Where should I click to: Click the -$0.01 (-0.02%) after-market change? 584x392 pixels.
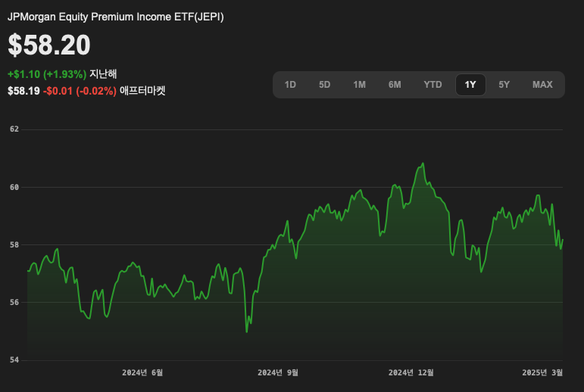point(80,91)
